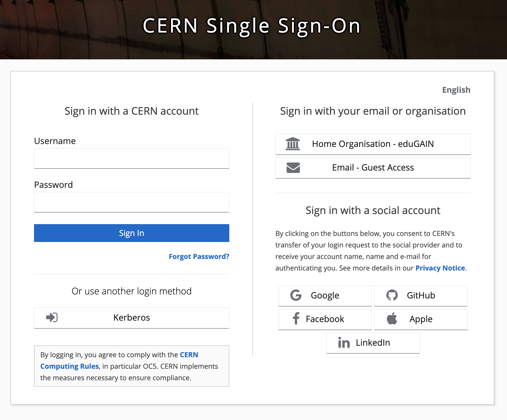The width and height of the screenshot is (507, 420).
Task: Click 'Or use another login method' text
Action: pyautogui.click(x=132, y=291)
